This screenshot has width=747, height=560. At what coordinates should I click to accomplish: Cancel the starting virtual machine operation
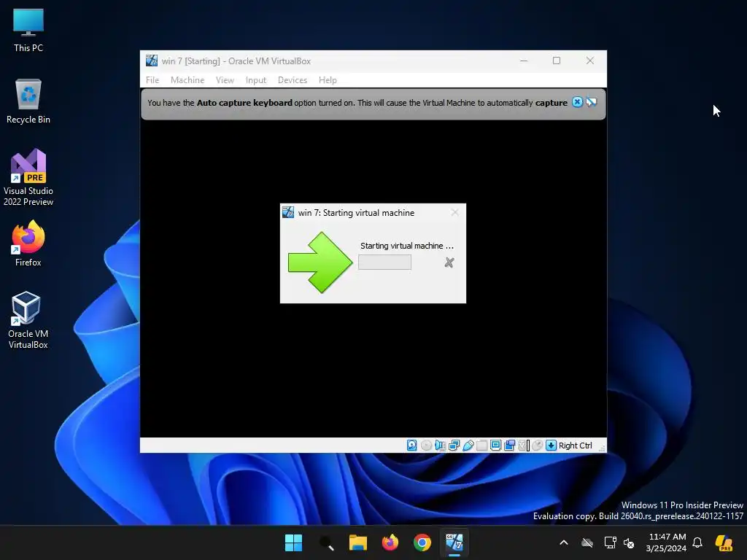click(449, 262)
